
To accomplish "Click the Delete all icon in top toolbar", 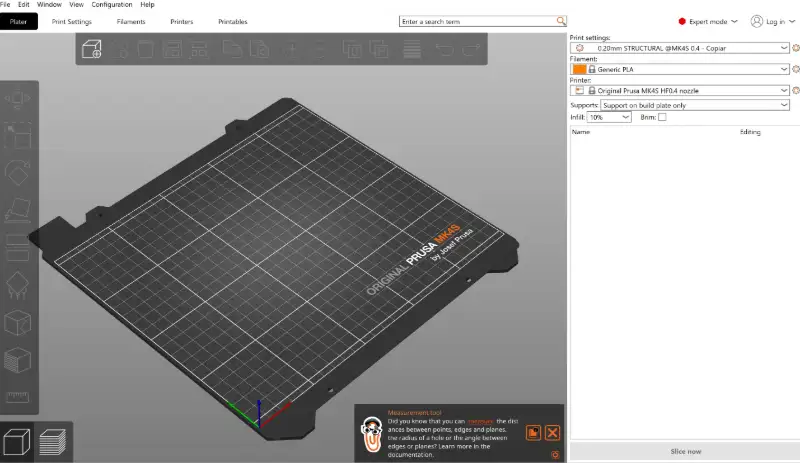I will 145,50.
